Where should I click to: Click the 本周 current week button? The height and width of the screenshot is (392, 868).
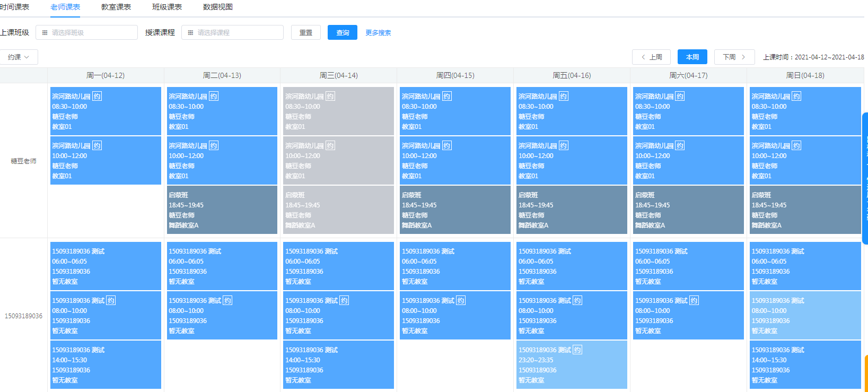coord(692,57)
